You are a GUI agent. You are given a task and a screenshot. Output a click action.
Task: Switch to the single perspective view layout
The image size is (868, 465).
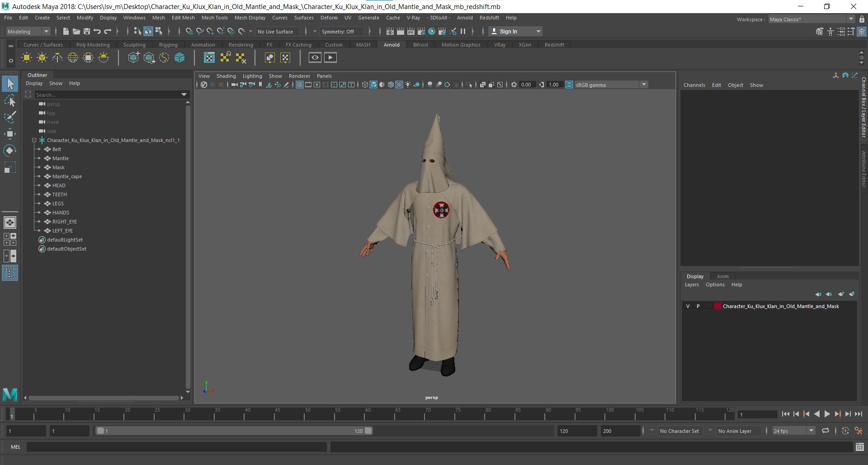coord(10,223)
